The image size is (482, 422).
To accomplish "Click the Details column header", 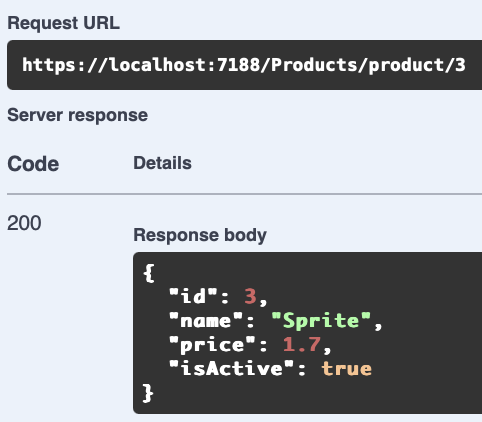I will point(162,163).
